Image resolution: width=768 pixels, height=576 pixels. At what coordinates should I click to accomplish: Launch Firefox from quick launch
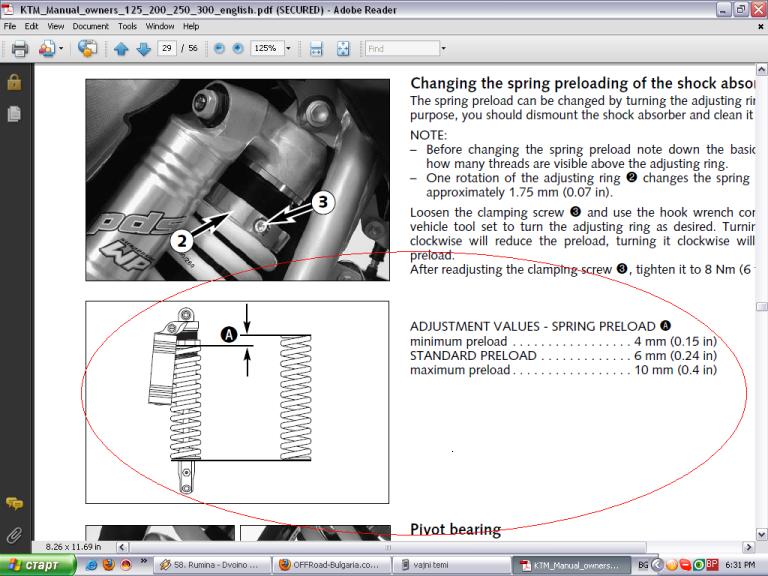coord(109,565)
